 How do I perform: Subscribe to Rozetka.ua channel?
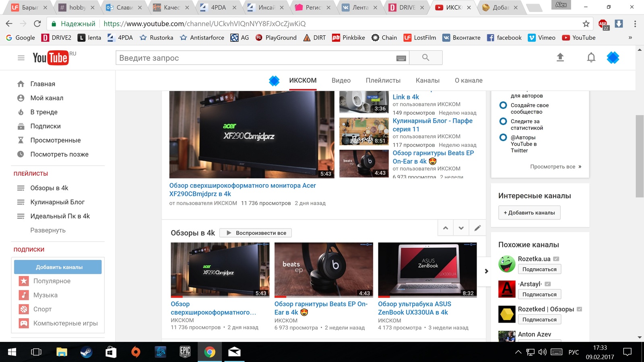coord(539,269)
